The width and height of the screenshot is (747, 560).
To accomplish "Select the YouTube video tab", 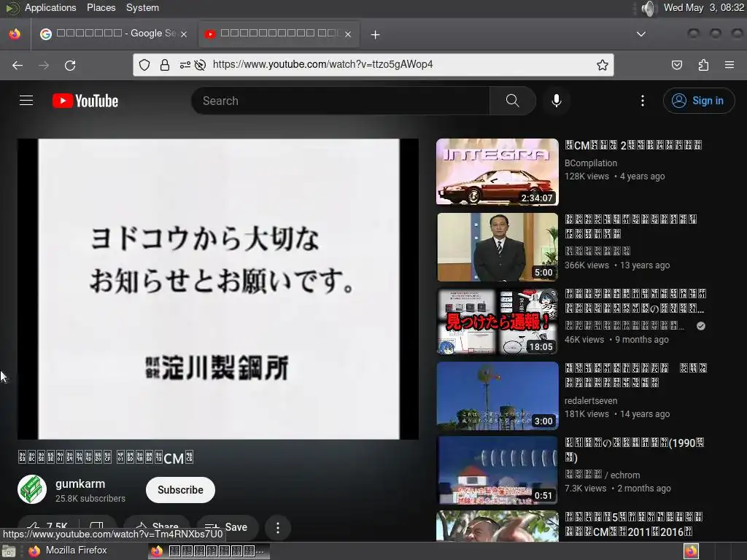I will [279, 34].
